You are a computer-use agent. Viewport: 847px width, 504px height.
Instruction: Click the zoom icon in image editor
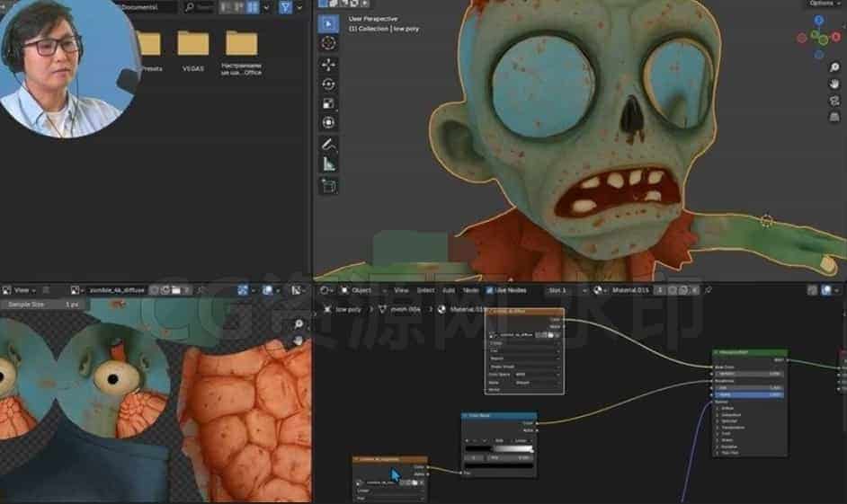299,323
